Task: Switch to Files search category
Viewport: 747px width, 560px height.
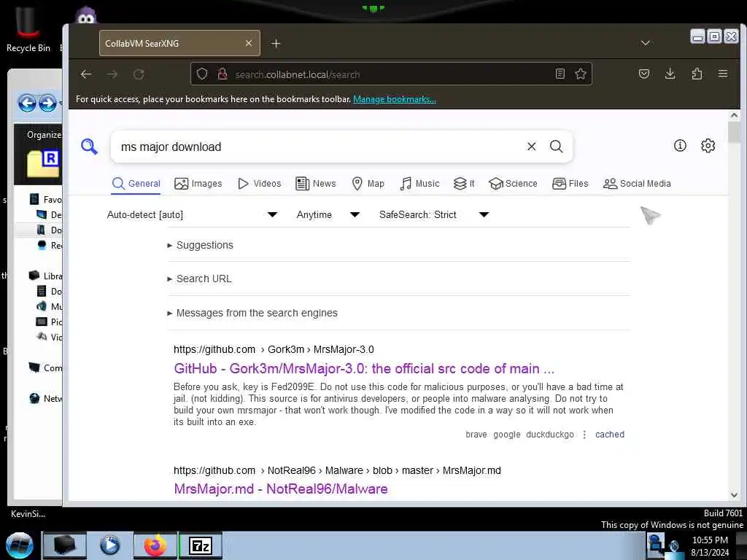Action: click(570, 184)
